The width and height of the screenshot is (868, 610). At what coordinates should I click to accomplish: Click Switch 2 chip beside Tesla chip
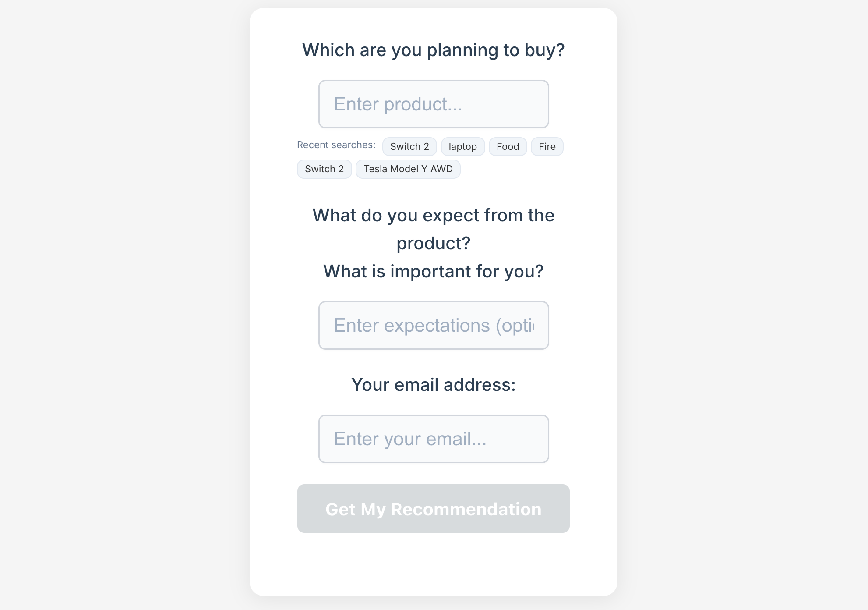(x=324, y=169)
